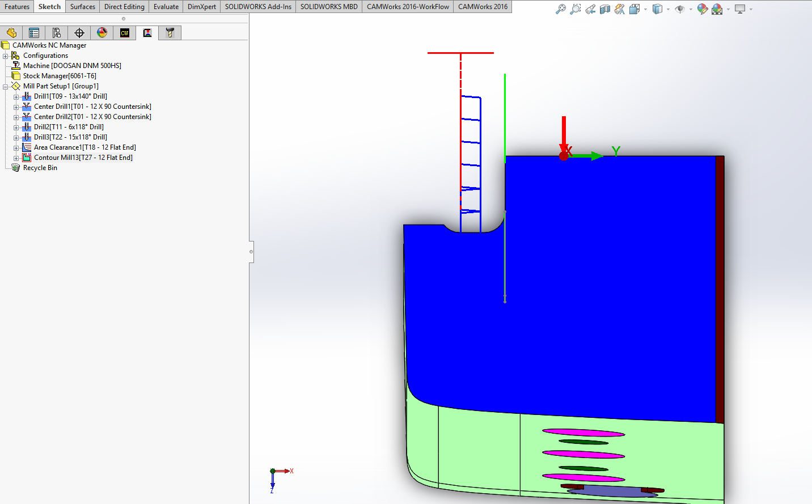
Task: Open the CAMWorks tools tree tab
Action: click(x=170, y=33)
